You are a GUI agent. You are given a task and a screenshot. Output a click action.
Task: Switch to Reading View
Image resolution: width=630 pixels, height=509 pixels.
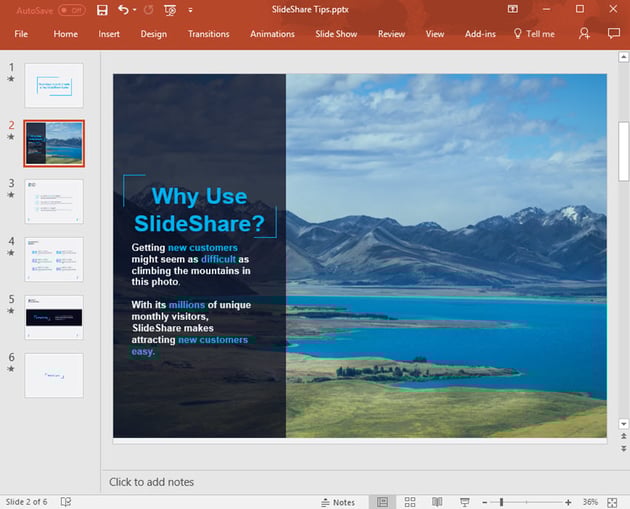coord(437,502)
